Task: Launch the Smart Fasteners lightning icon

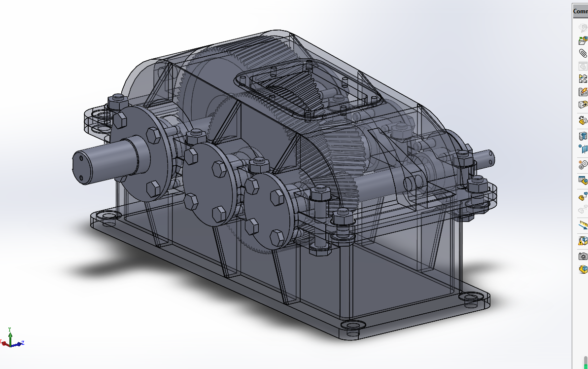Action: 583,92
